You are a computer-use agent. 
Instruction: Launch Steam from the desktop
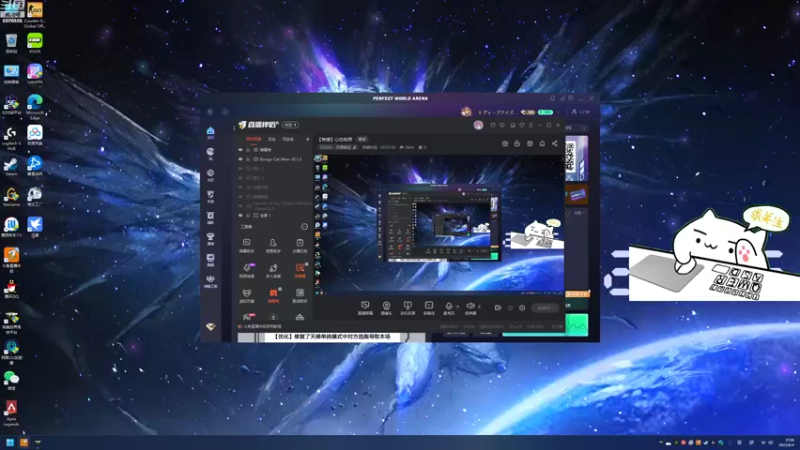(11, 166)
